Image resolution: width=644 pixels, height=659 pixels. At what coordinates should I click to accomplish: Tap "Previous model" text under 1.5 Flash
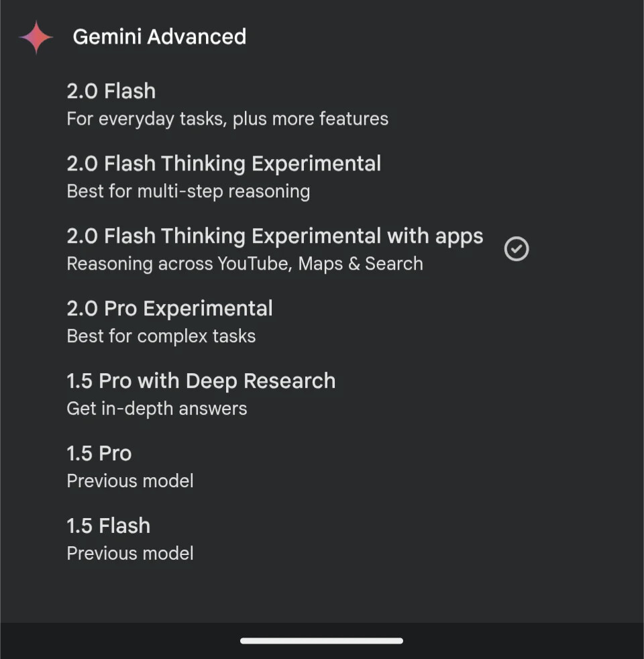coord(130,554)
